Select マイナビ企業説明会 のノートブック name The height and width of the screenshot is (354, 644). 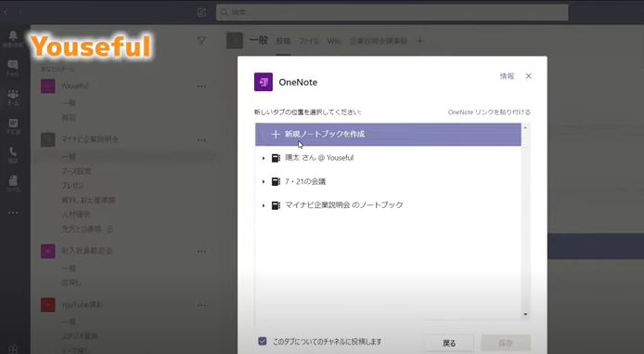(x=343, y=204)
